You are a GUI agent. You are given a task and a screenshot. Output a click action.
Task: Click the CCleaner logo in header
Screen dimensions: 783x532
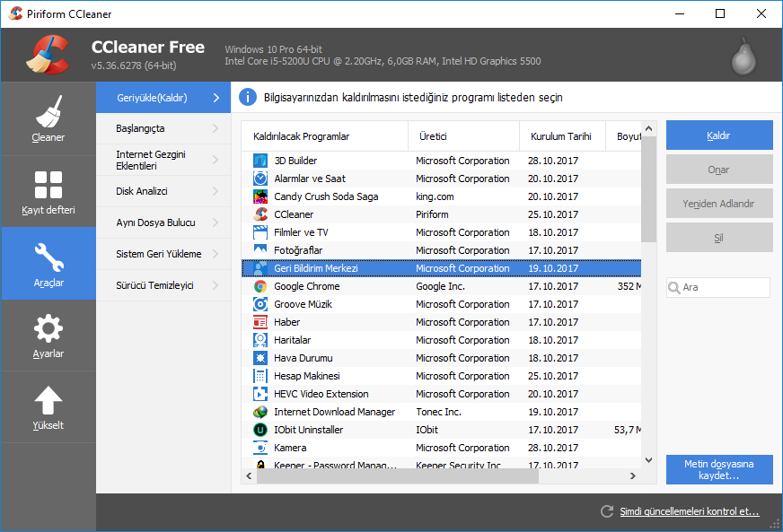[49, 54]
